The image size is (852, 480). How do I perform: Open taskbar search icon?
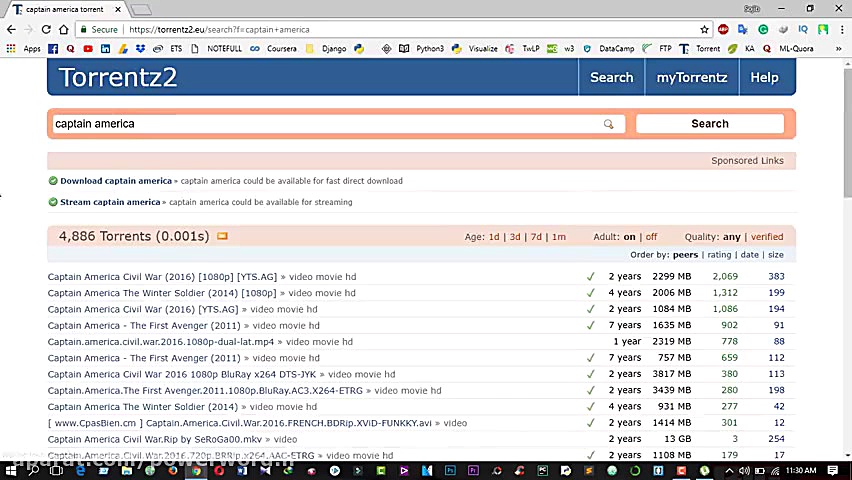coord(34,471)
